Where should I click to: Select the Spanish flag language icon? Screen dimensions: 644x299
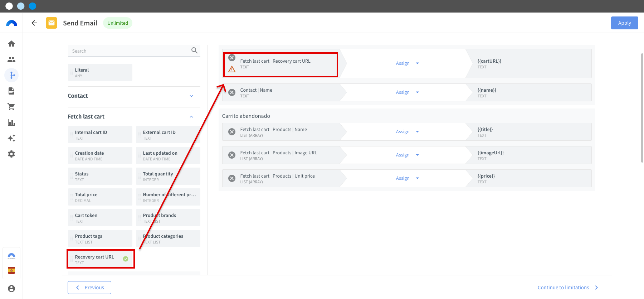pos(11,270)
